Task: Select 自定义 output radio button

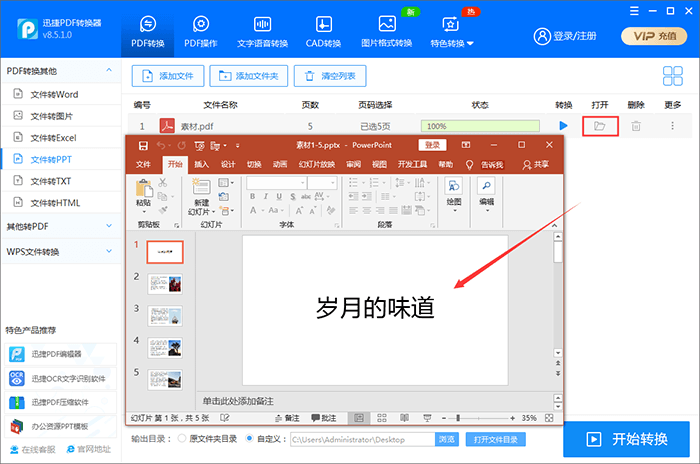Action: tap(250, 439)
